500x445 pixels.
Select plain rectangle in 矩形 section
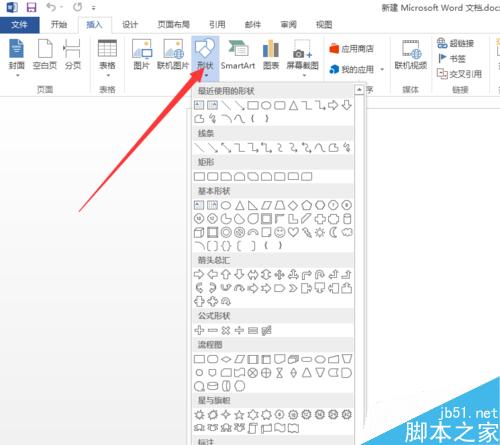[199, 176]
